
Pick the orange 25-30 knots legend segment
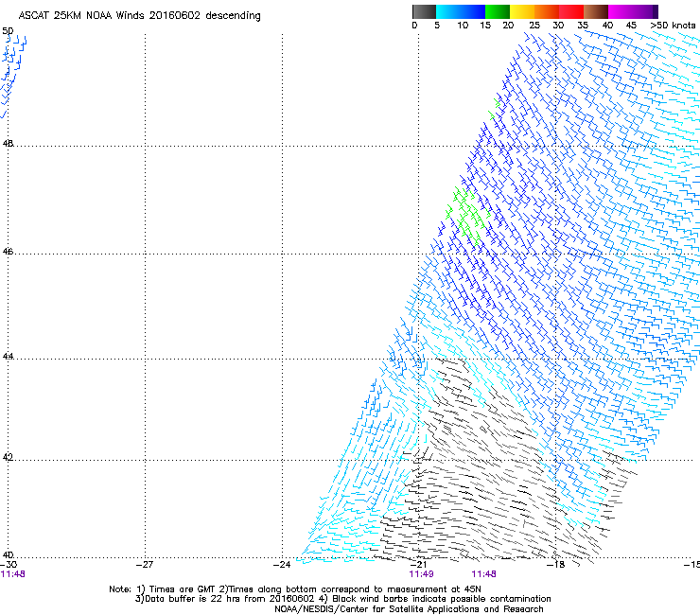[x=547, y=11]
